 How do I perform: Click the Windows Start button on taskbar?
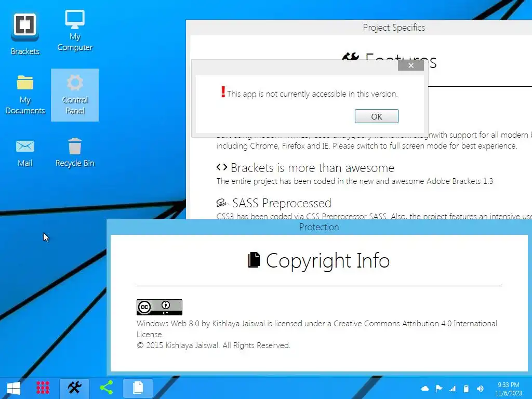click(x=14, y=388)
